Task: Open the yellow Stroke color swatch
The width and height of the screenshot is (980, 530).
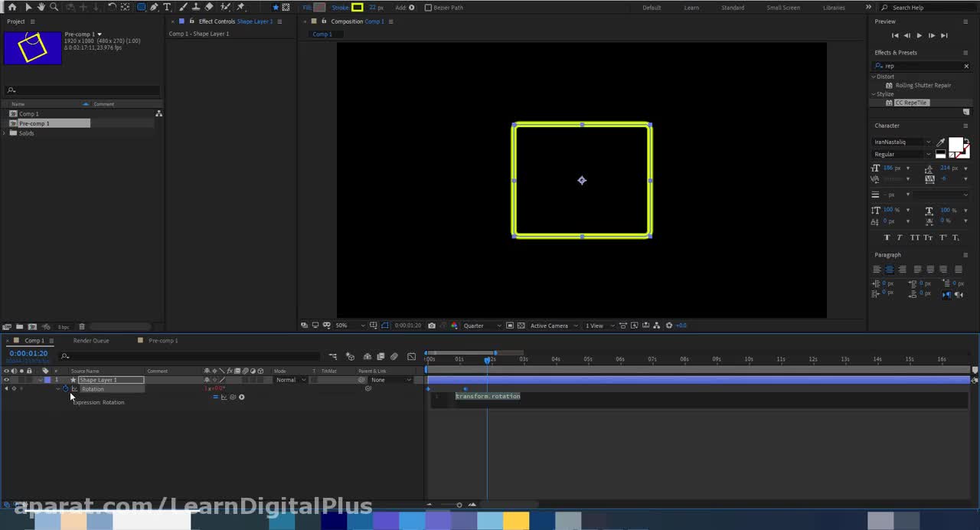Action: point(357,8)
